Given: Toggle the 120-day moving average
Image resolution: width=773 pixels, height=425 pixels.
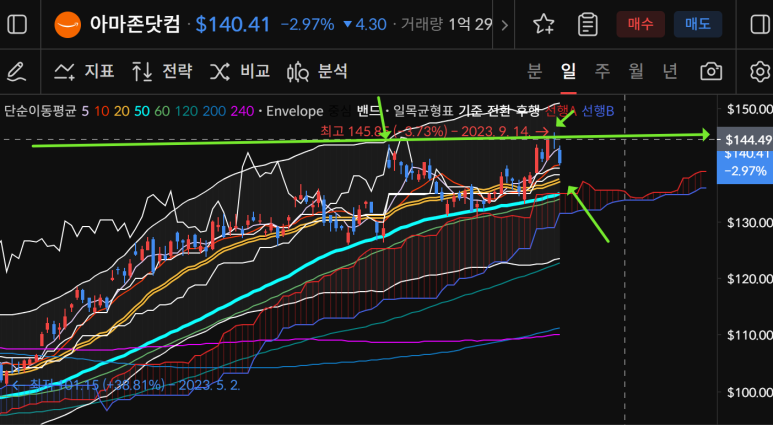Looking at the screenshot, I should click(x=185, y=111).
